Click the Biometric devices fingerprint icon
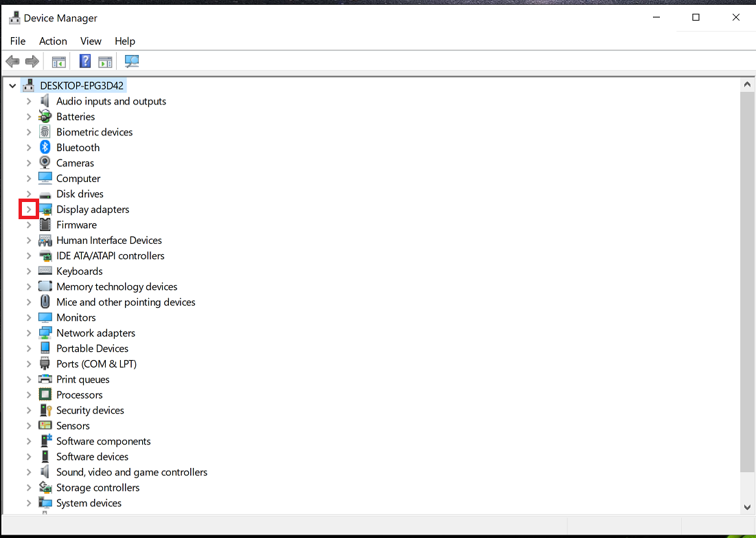Viewport: 756px width, 538px height. tap(45, 132)
